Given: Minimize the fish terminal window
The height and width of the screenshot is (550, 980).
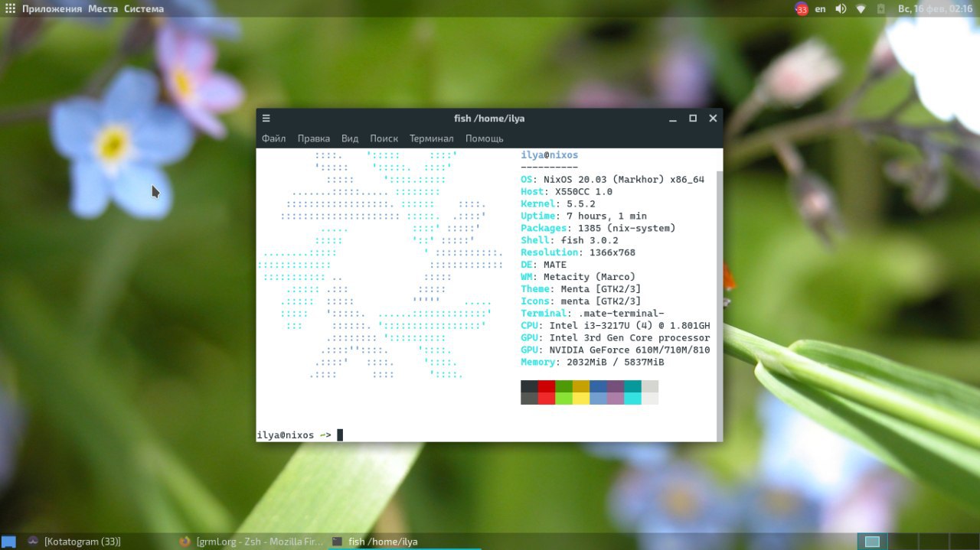Looking at the screenshot, I should coord(673,119).
